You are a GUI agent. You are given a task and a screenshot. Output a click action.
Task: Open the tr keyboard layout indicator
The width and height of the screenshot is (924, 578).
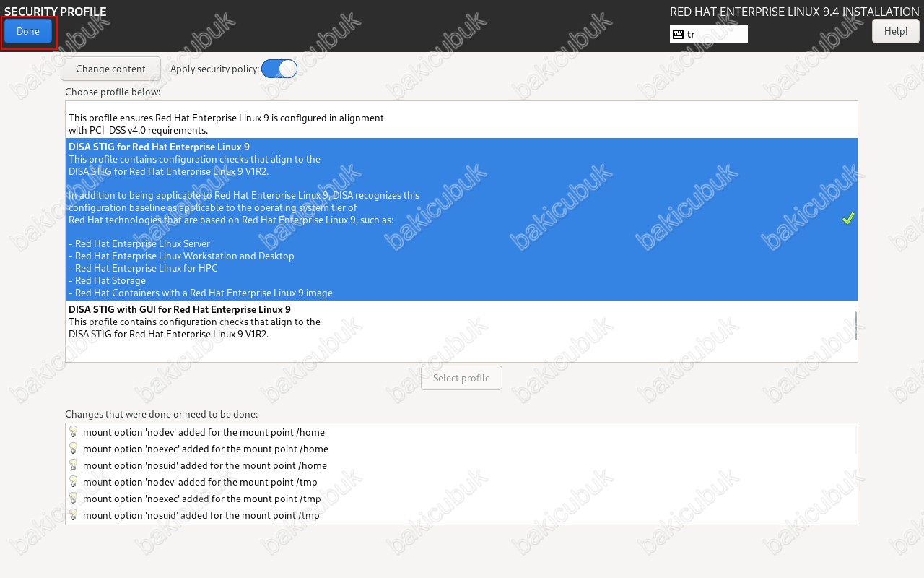click(709, 34)
